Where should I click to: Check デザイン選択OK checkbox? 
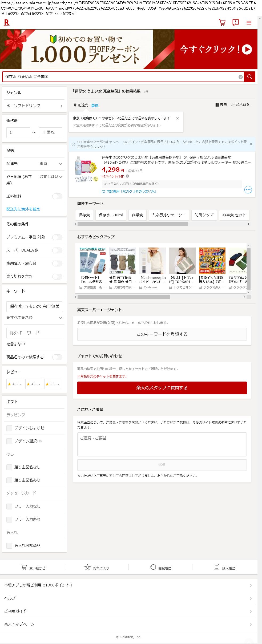click(x=9, y=441)
